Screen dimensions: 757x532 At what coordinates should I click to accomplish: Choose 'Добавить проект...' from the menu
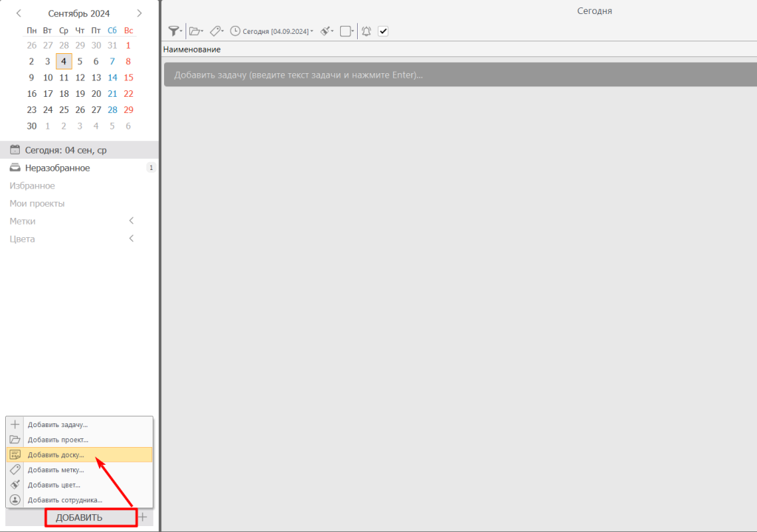[x=80, y=440]
